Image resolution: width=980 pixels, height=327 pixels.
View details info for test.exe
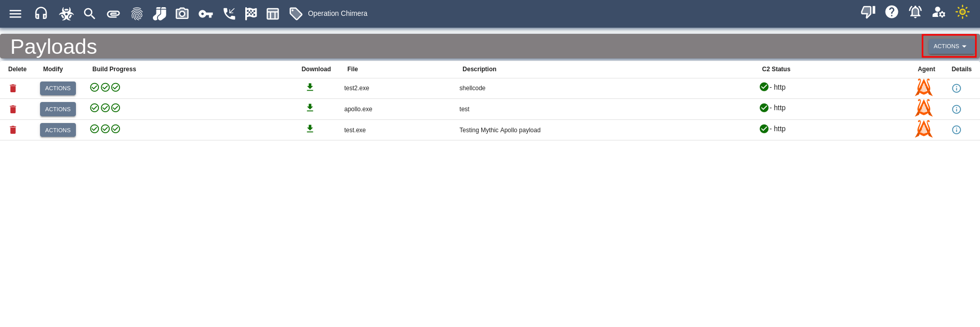tap(956, 130)
